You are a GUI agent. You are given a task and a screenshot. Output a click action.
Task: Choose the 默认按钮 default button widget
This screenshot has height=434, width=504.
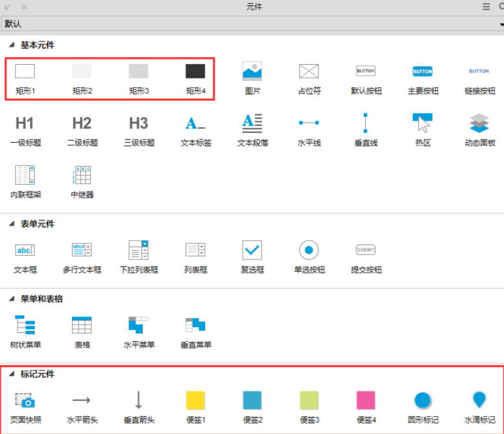click(x=366, y=78)
